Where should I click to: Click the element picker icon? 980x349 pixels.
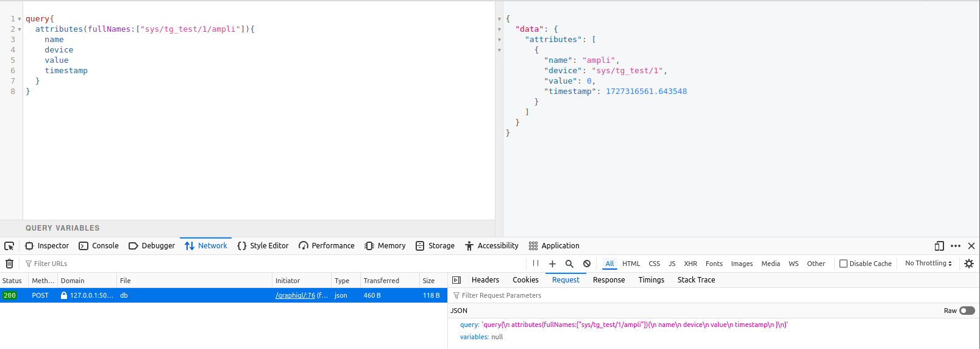9,246
